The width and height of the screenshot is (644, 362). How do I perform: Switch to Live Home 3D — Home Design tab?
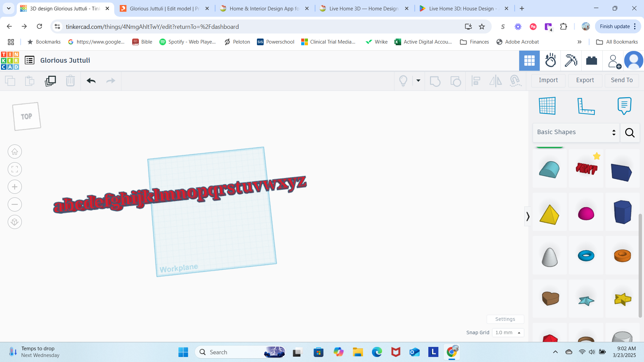point(365,8)
